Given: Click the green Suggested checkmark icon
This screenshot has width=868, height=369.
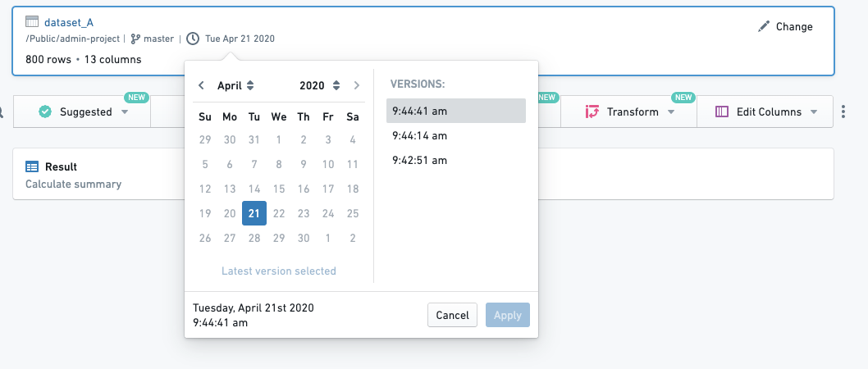Looking at the screenshot, I should coord(45,112).
